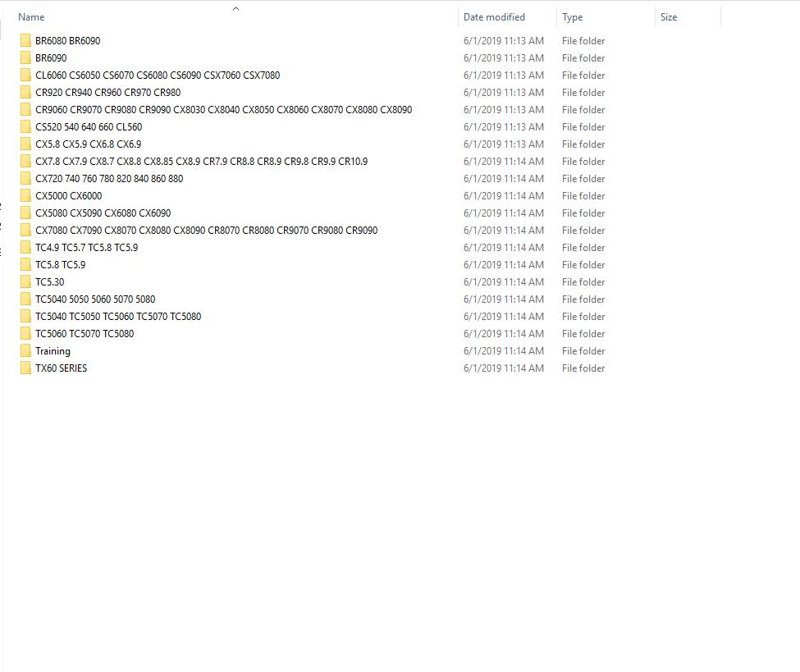This screenshot has height=672, width=800.
Task: Click folder icon beside CX7080 CX7090 row
Action: tap(25, 230)
